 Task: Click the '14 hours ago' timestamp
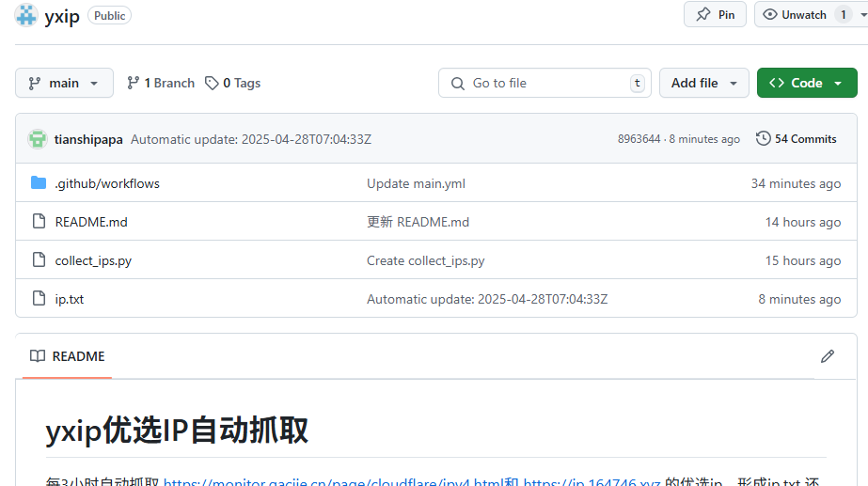[x=803, y=222]
